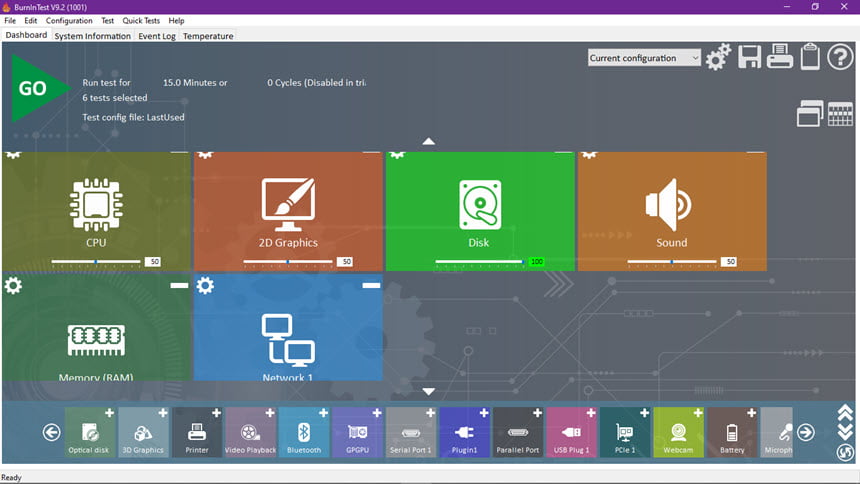Add the 3D Graphics test
This screenshot has height=484, width=860.
click(x=163, y=413)
